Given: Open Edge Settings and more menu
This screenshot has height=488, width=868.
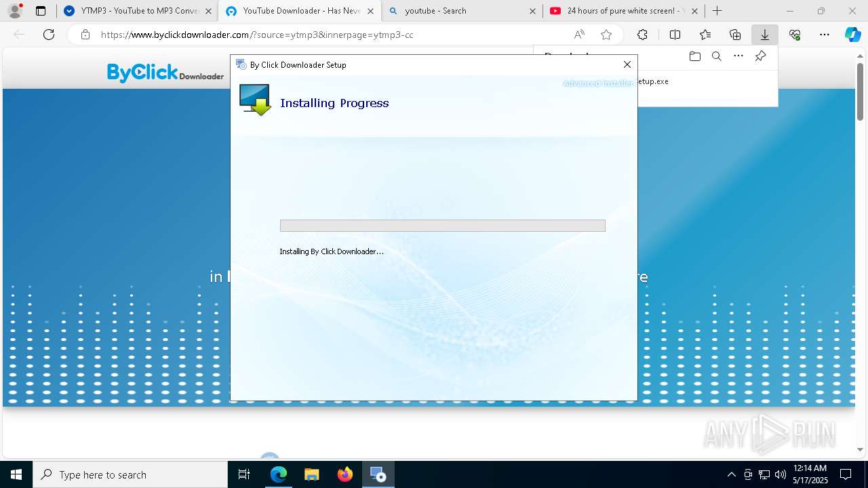Looking at the screenshot, I should (x=825, y=35).
